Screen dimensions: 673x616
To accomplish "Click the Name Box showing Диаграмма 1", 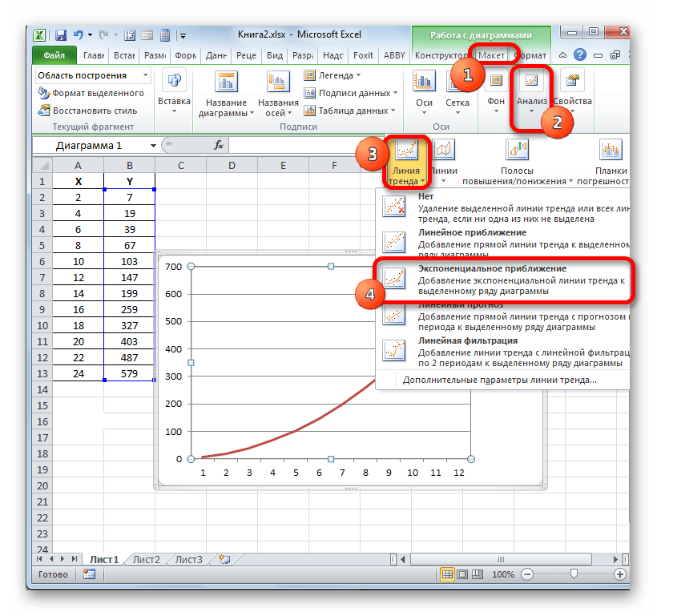I will point(89,146).
